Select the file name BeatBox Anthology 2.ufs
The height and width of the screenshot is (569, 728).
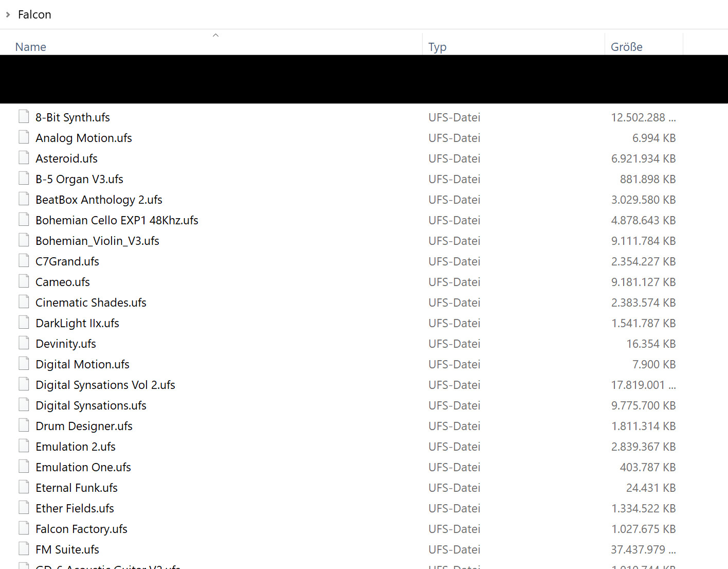pos(99,200)
